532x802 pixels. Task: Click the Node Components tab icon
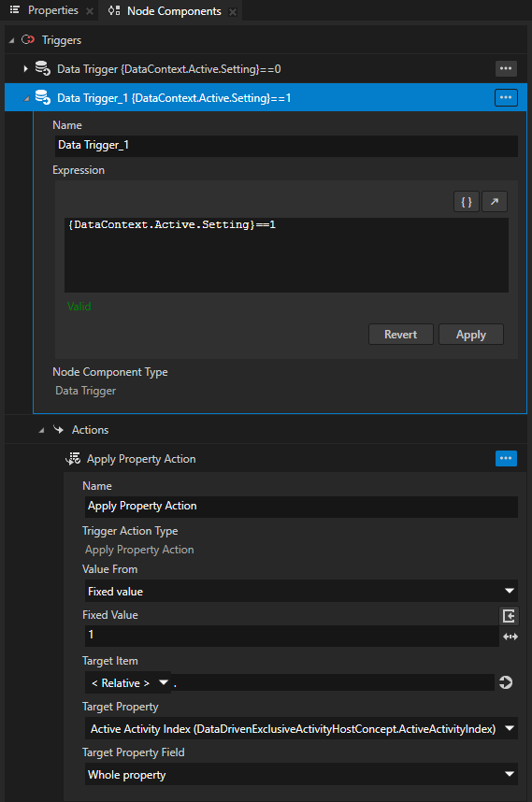click(114, 10)
